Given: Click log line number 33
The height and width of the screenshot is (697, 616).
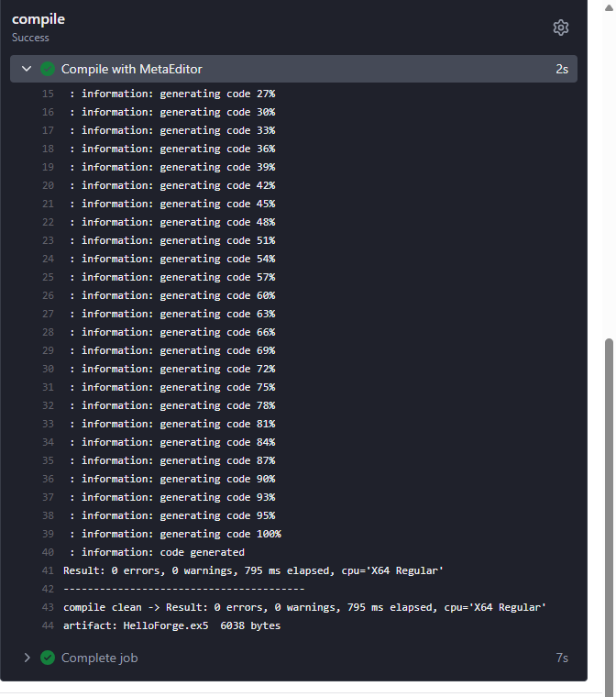Looking at the screenshot, I should pyautogui.click(x=48, y=424).
